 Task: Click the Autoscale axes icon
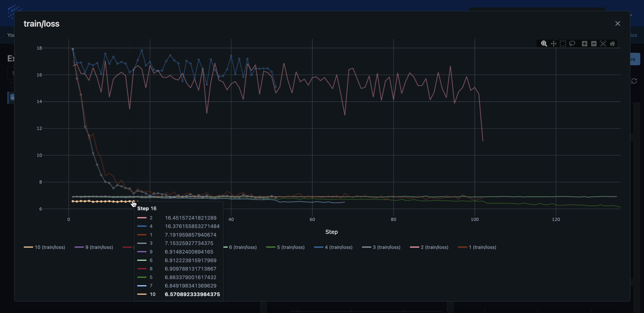(x=603, y=44)
